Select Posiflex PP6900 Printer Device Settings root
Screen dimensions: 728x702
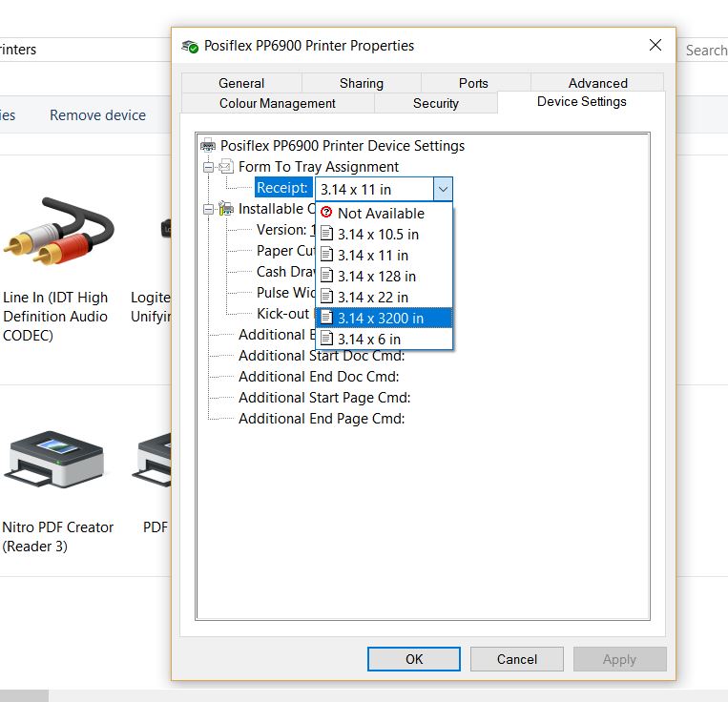[x=343, y=146]
